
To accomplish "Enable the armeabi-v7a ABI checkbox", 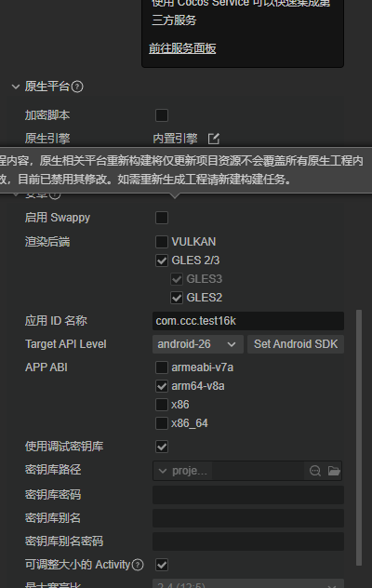I will pos(162,367).
